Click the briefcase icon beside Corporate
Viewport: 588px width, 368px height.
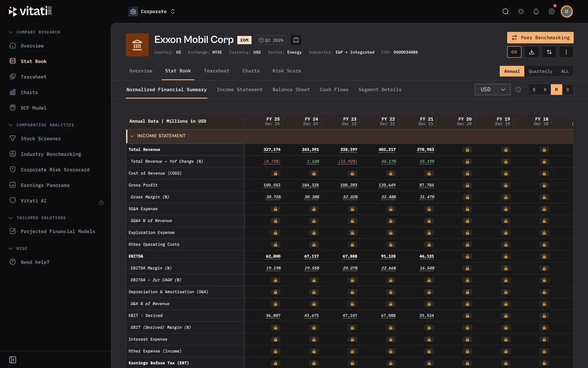[x=133, y=11]
